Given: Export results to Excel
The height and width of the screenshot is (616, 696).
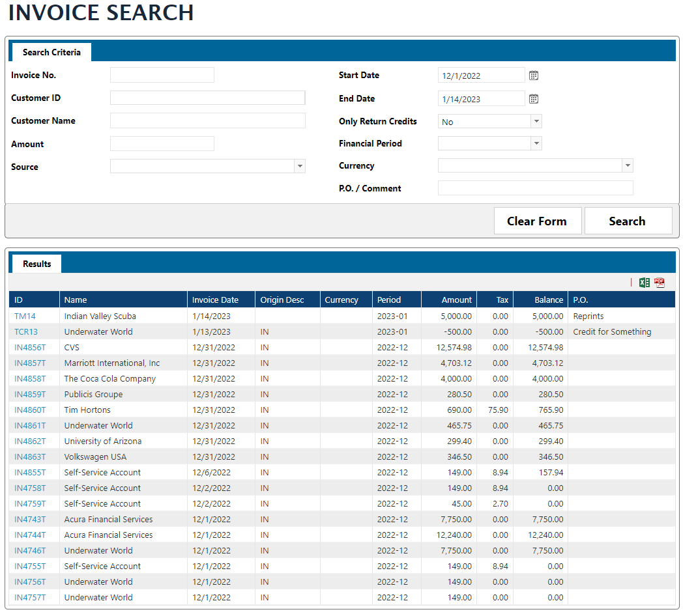Looking at the screenshot, I should [x=644, y=283].
